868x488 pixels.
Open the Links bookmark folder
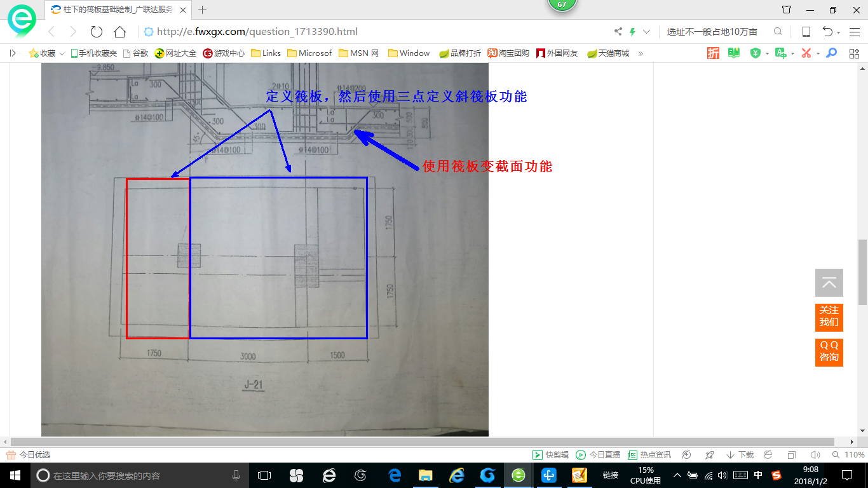click(266, 53)
